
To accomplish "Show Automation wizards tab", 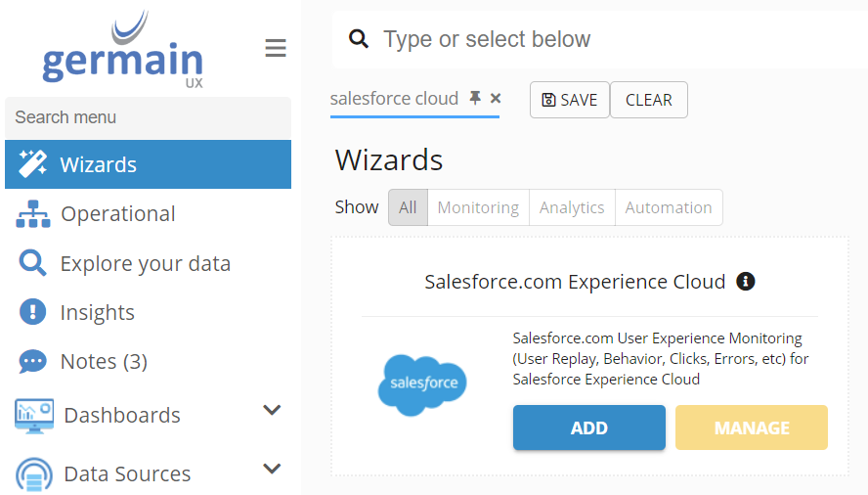I will click(x=669, y=207).
